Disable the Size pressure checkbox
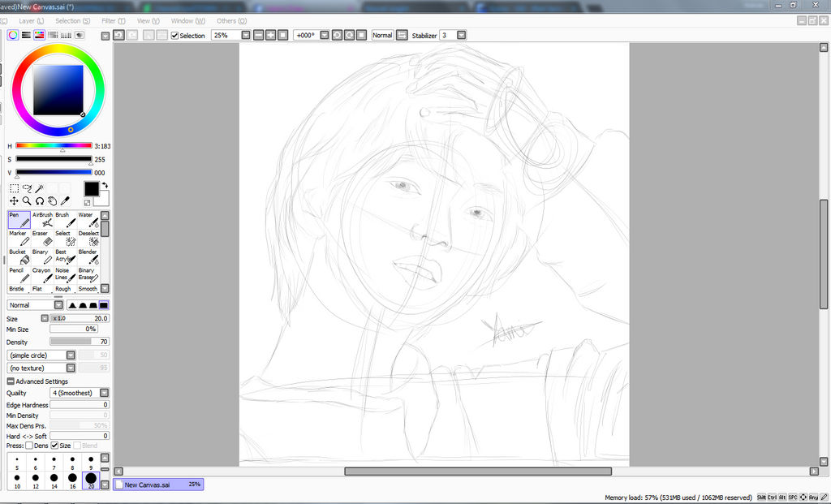The width and height of the screenshot is (831, 504). 55,446
